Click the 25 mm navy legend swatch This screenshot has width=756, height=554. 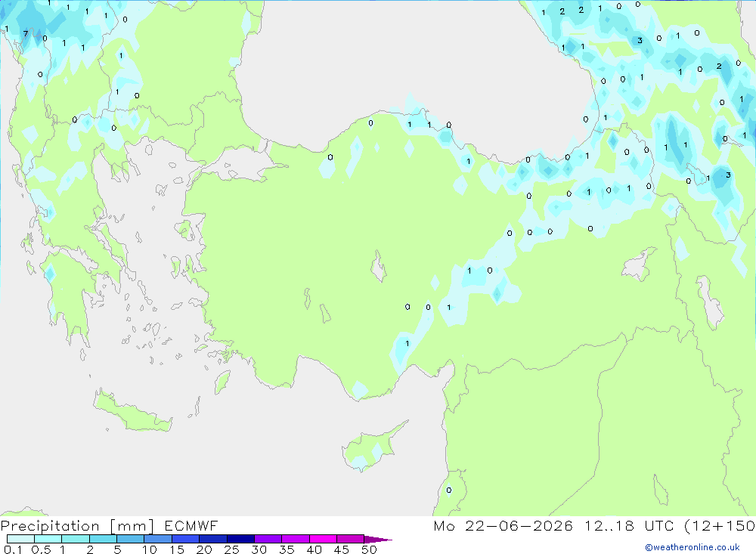pos(240,539)
